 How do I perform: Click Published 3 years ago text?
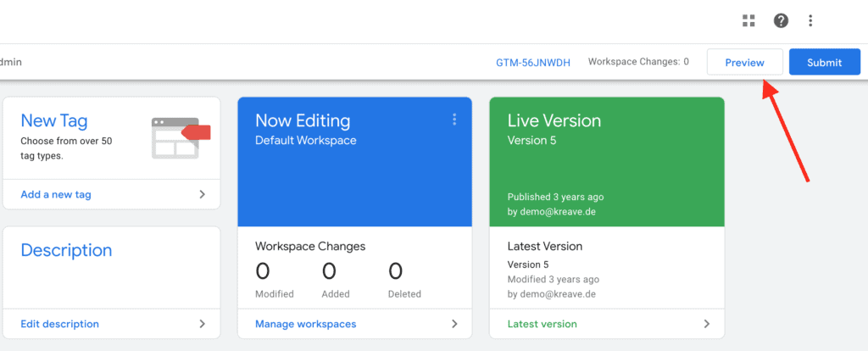[x=555, y=197]
